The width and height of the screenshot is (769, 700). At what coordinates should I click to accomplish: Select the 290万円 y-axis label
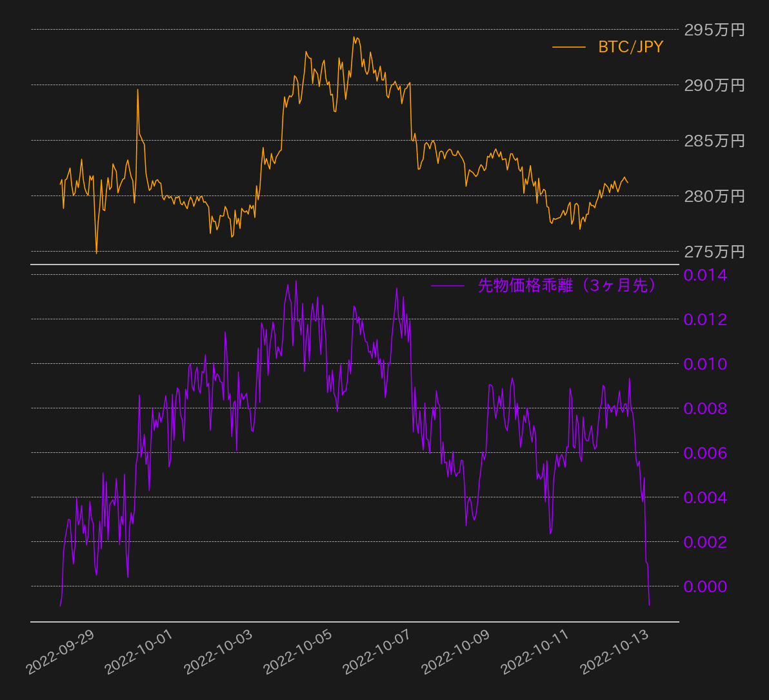point(714,85)
